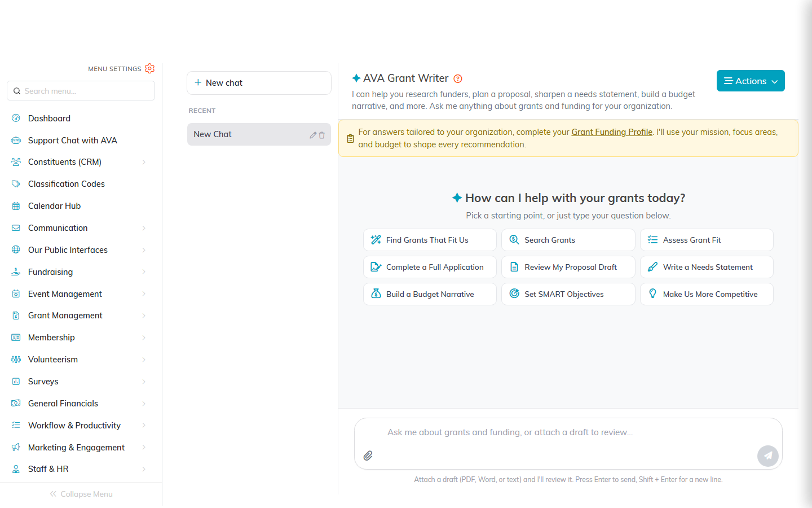This screenshot has width=812, height=508.
Task: Click the Search menu input field
Action: pyautogui.click(x=81, y=91)
